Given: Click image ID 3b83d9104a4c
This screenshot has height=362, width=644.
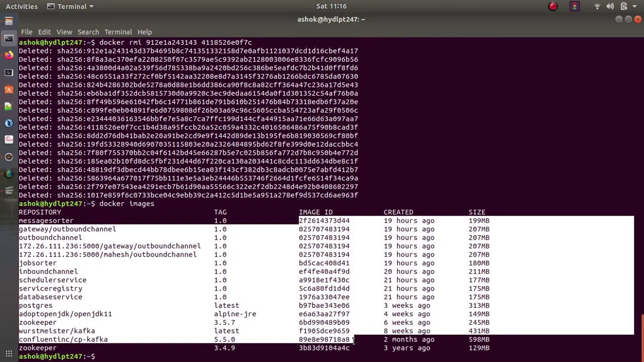Looking at the screenshot, I should [x=324, y=348].
